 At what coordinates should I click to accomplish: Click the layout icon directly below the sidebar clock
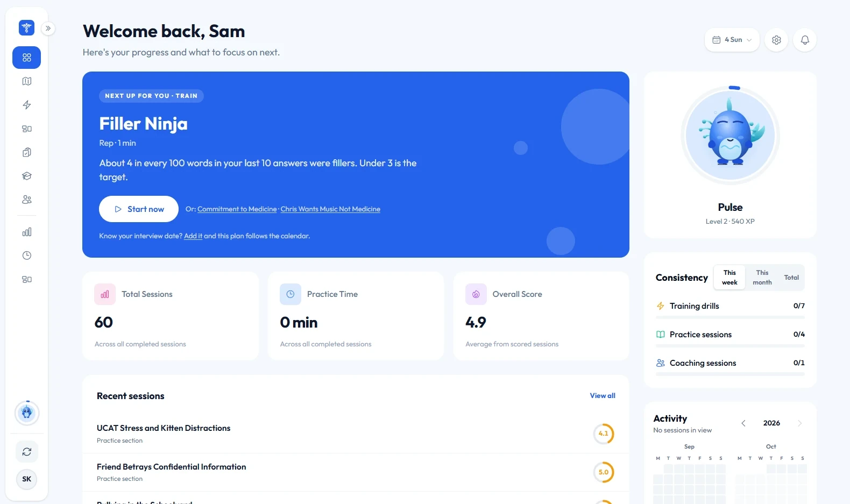[26, 279]
